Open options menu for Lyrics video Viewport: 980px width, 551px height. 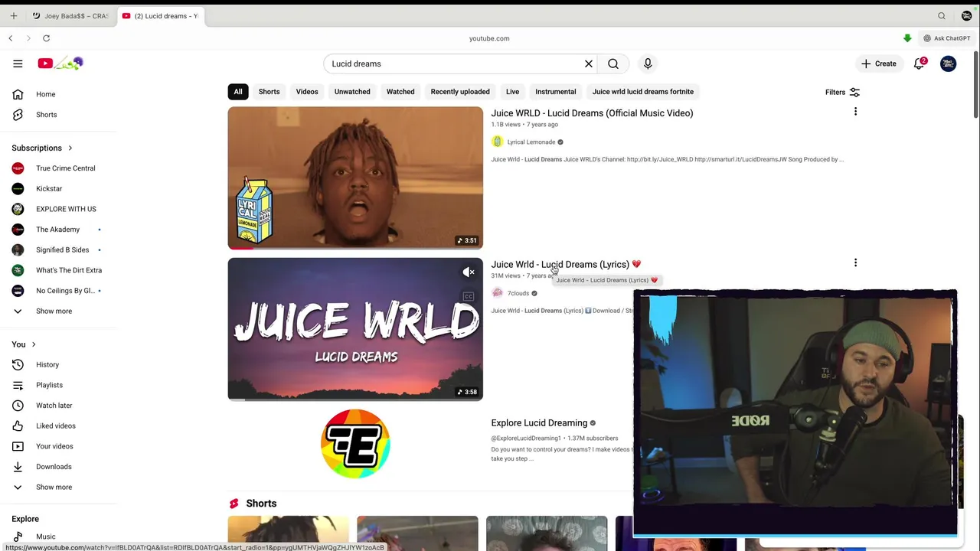855,263
